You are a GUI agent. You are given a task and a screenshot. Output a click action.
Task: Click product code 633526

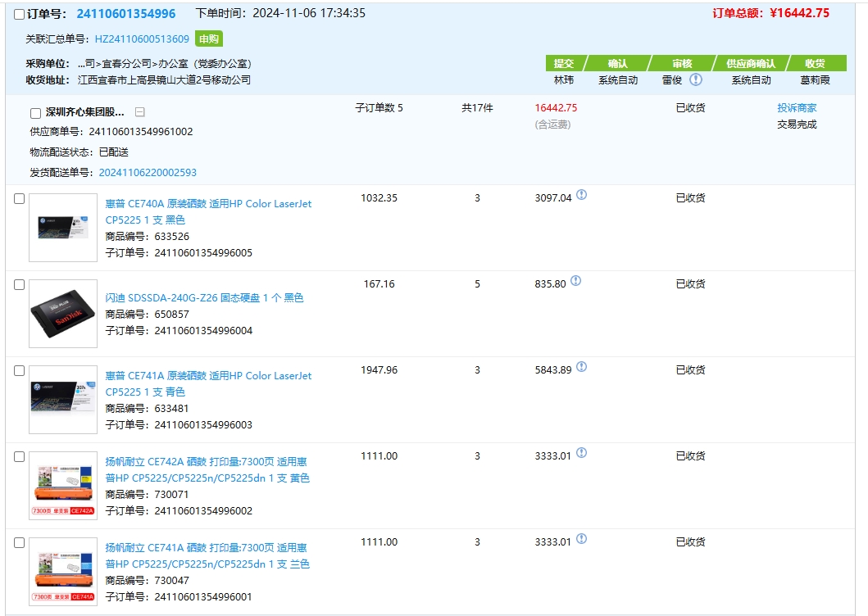point(171,237)
